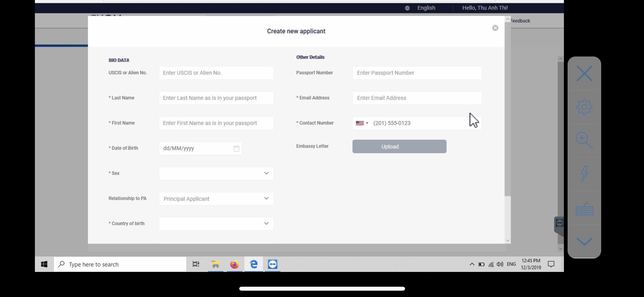
Task: Focus the USCIS or Alien No. field
Action: pos(216,73)
